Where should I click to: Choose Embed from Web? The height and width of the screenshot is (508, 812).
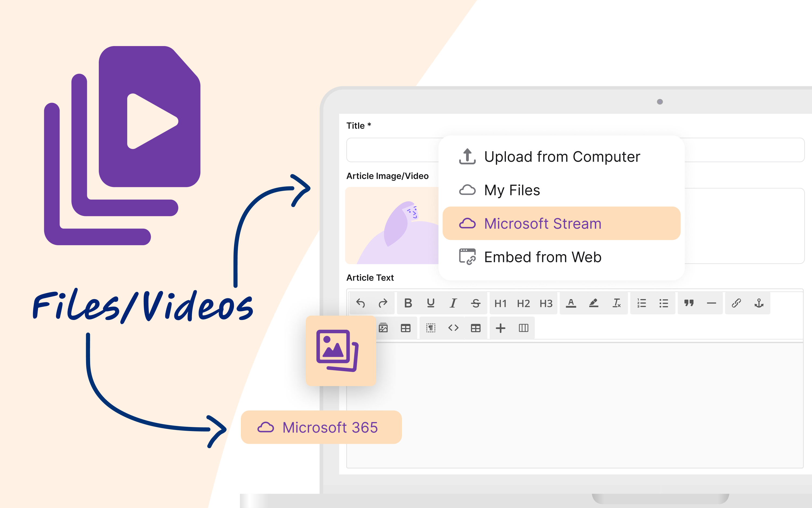click(561, 257)
